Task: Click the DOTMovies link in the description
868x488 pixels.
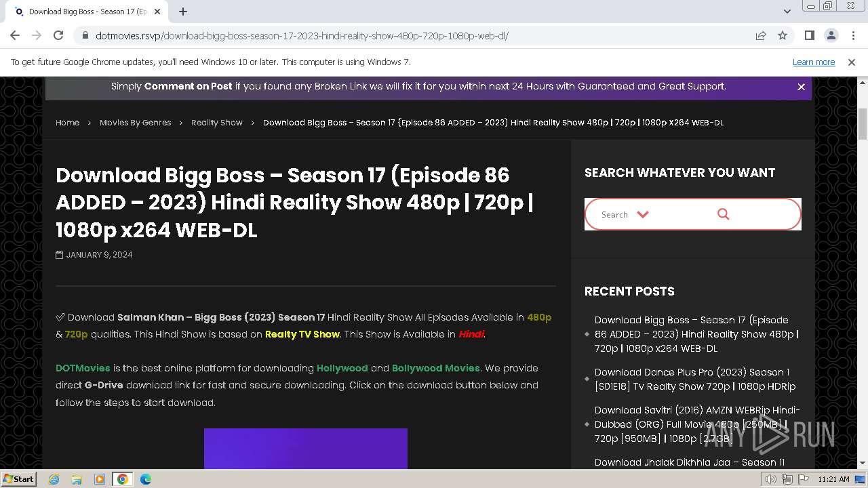Action: pyautogui.click(x=83, y=368)
